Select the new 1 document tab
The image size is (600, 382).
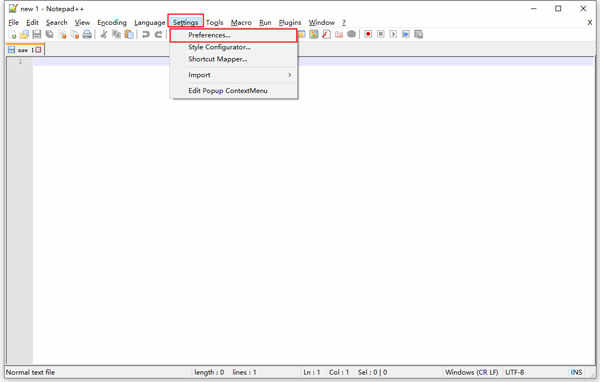coord(25,50)
